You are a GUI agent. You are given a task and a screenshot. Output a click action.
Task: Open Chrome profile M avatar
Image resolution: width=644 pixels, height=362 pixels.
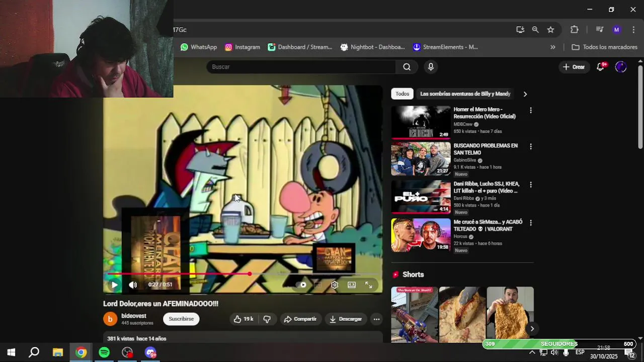(617, 30)
